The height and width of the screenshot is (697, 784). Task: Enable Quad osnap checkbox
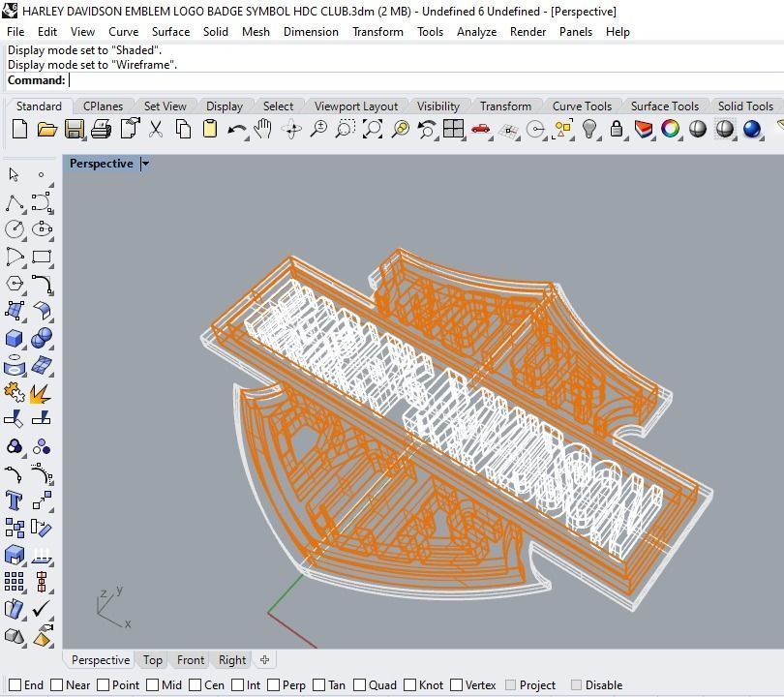click(x=359, y=684)
